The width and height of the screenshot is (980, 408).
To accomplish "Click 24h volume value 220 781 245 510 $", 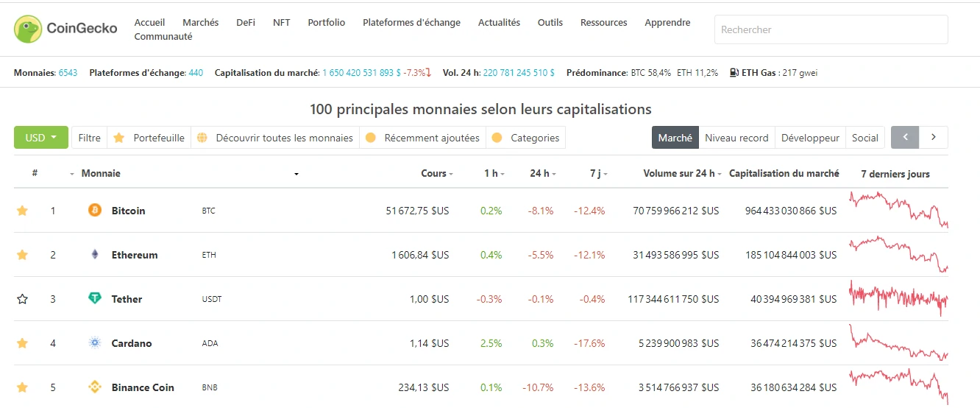I will [519, 73].
